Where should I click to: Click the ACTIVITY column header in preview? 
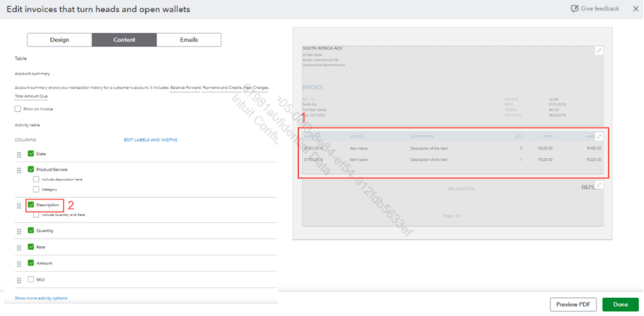click(357, 136)
